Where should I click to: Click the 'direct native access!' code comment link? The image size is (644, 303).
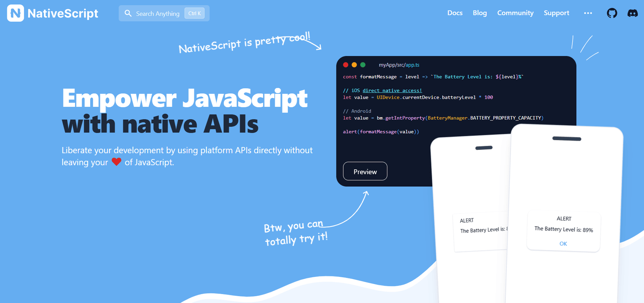(x=392, y=91)
